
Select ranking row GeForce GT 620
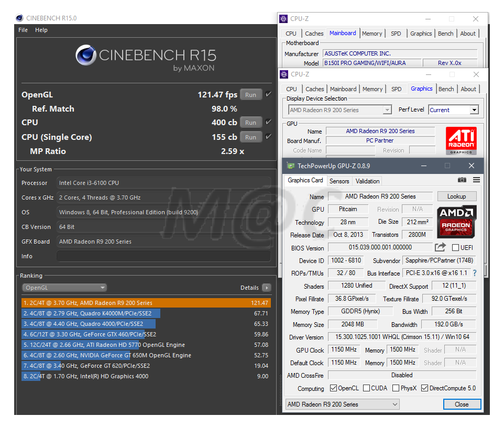[146, 366]
